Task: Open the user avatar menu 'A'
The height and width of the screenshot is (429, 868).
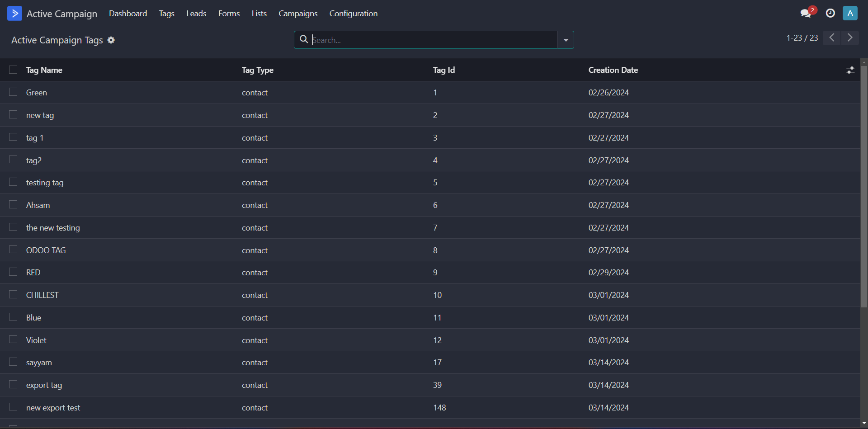Action: [x=850, y=14]
